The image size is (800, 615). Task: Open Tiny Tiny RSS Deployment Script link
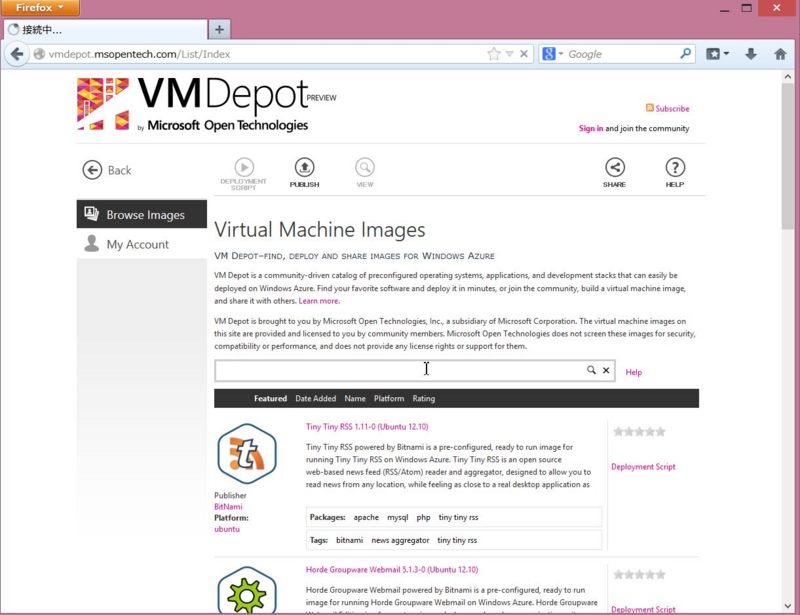[x=643, y=466]
